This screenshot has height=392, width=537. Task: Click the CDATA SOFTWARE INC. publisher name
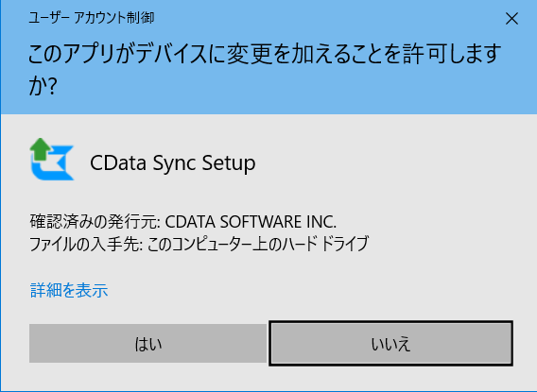click(x=251, y=222)
